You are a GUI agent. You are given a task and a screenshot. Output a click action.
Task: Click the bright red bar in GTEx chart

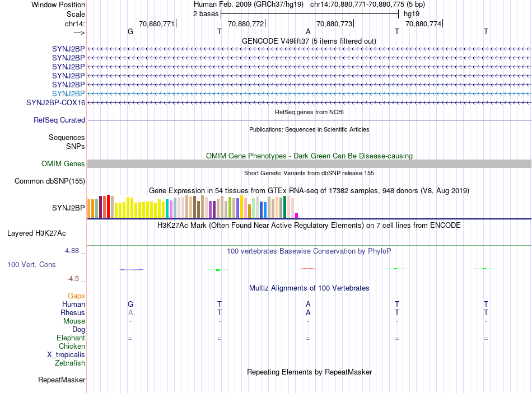coord(108,206)
